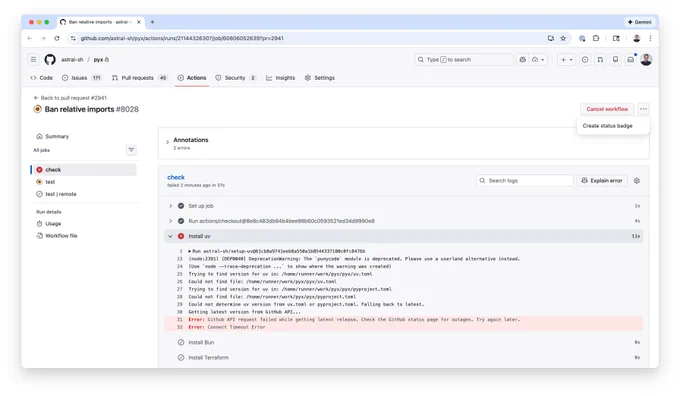680x396 pixels.
Task: Click the install app icon in address bar
Action: coord(550,38)
